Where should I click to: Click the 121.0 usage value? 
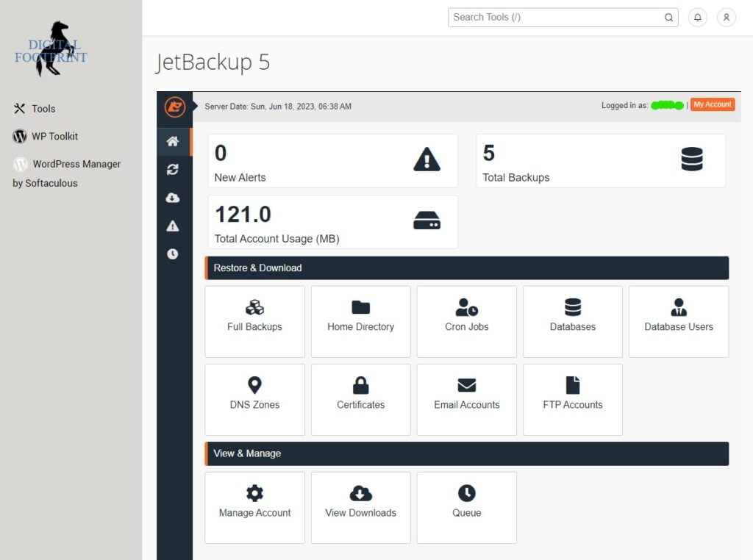243,215
